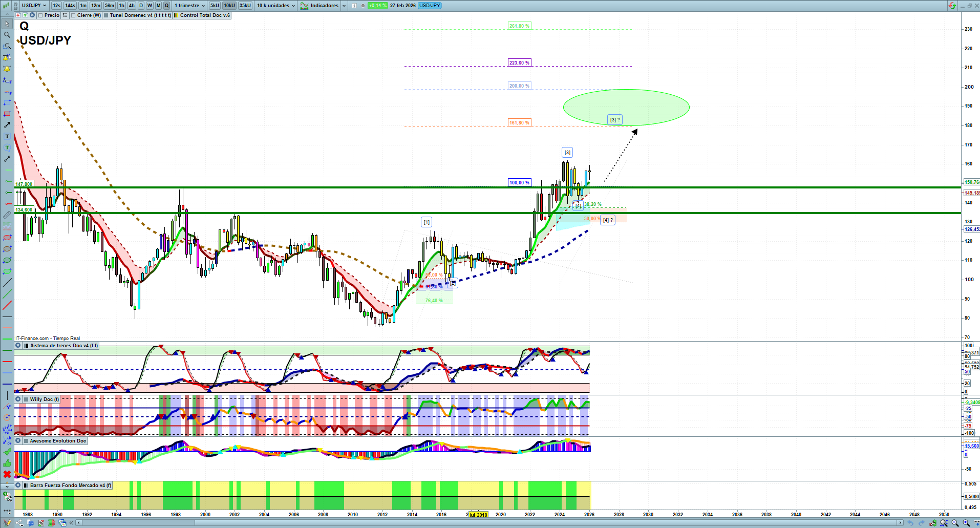Click the +0,14 % change indicator
Viewport: 980px width, 528px height.
coord(378,6)
